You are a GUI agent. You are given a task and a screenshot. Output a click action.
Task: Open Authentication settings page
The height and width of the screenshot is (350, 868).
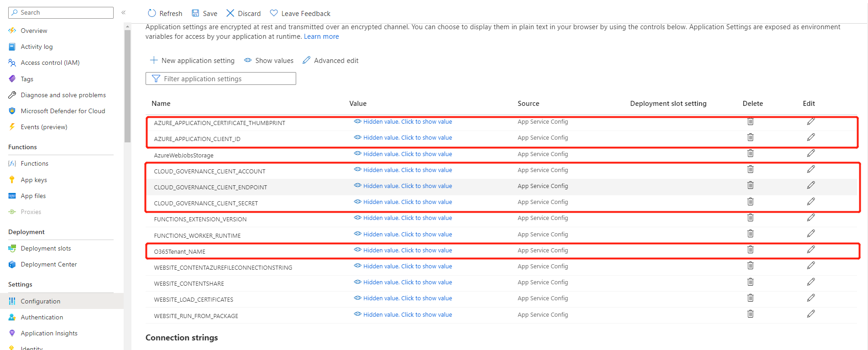[42, 317]
